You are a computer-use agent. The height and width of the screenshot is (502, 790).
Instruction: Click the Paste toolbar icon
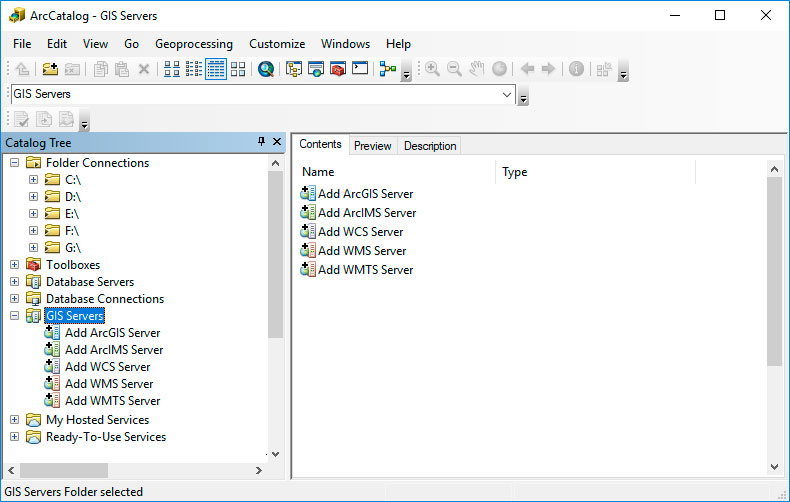pos(122,69)
